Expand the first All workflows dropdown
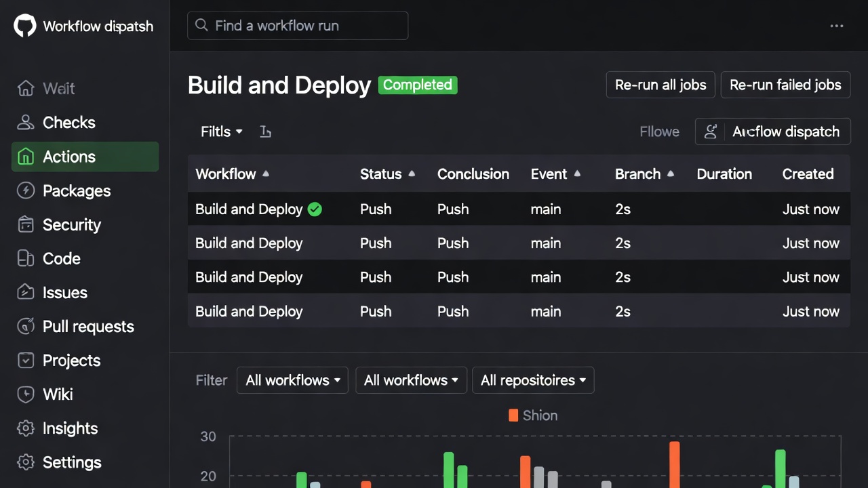Image resolution: width=868 pixels, height=488 pixels. 292,380
